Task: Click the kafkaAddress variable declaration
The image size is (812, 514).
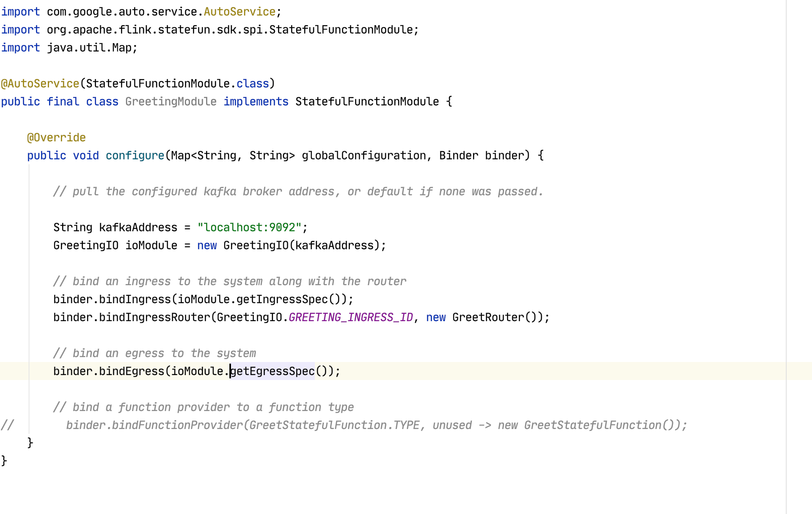Action: point(138,228)
